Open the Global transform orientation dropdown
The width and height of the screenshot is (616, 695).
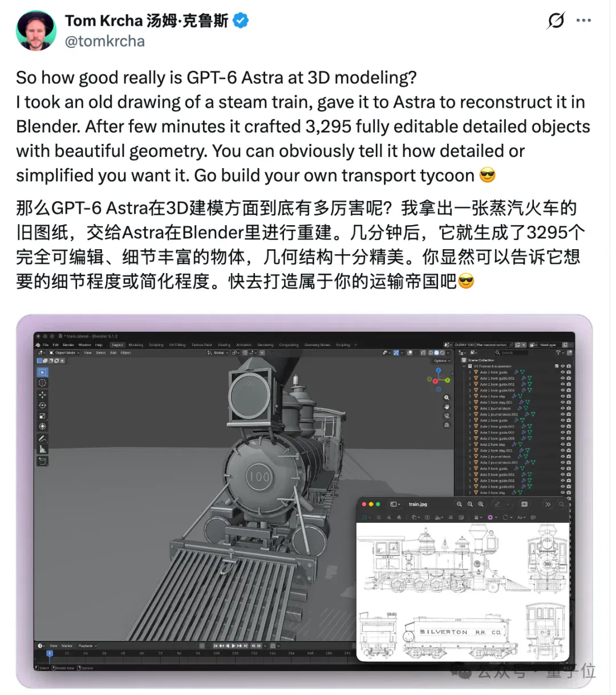(x=218, y=352)
